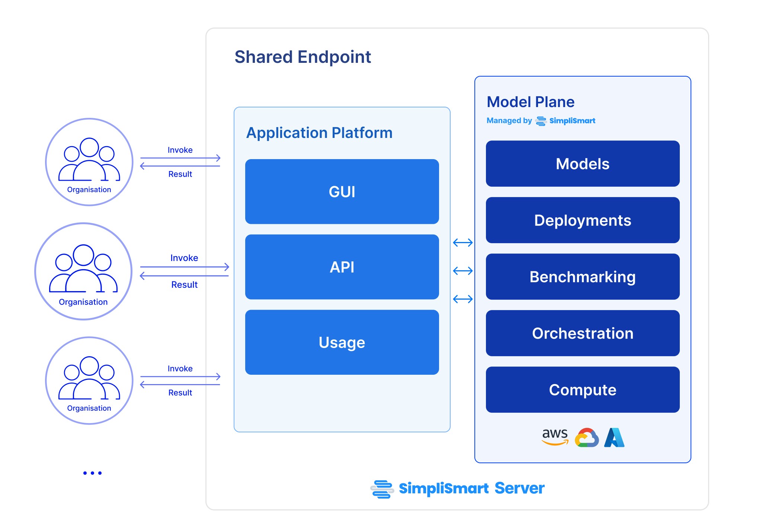This screenshot has height=532, width=781.
Task: Select the Compute block
Action: pyautogui.click(x=582, y=390)
